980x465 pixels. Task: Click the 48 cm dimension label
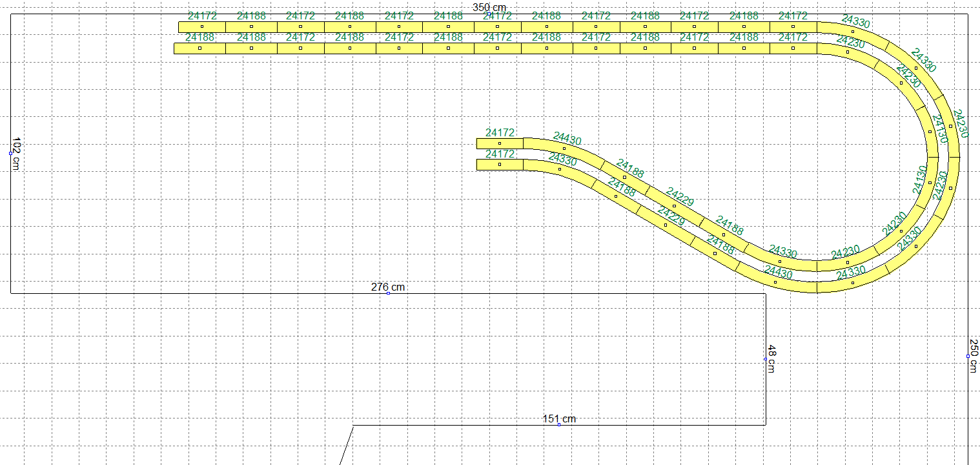point(771,358)
